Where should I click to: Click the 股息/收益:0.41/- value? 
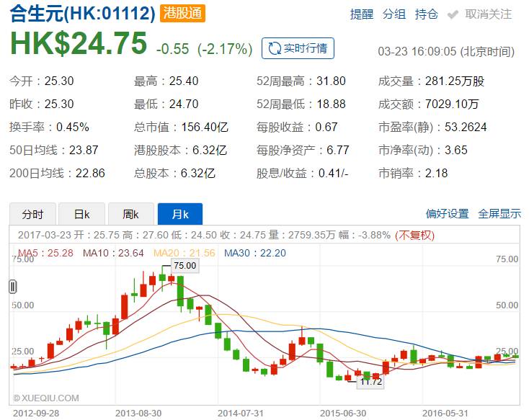[333, 173]
